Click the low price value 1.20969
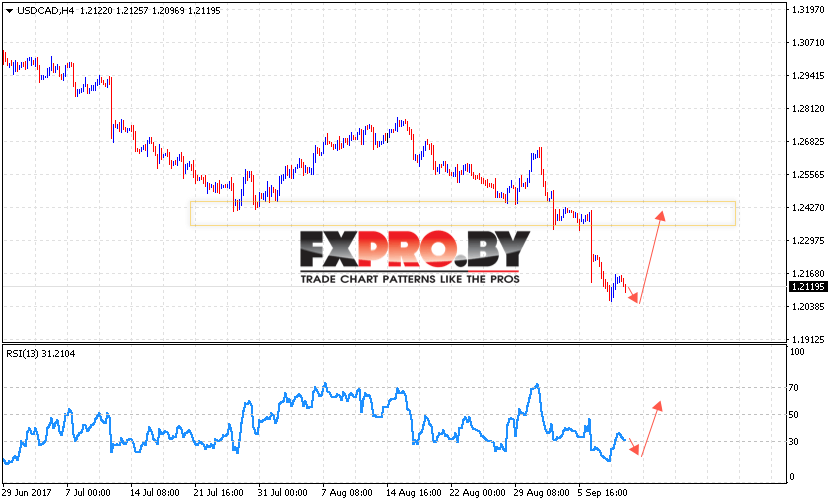829x504 pixels. coord(168,11)
